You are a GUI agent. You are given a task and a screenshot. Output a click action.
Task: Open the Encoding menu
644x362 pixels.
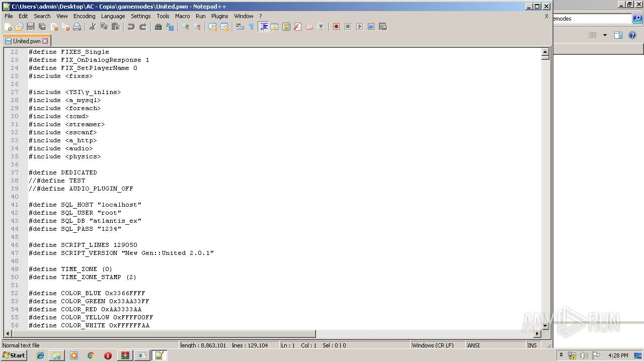84,16
